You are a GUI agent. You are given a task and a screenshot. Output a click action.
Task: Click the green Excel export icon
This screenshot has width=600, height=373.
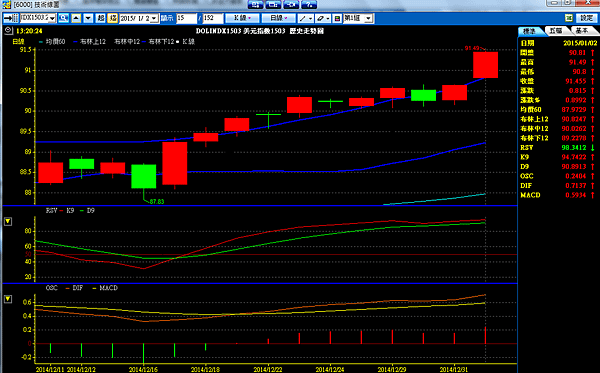click(x=569, y=18)
